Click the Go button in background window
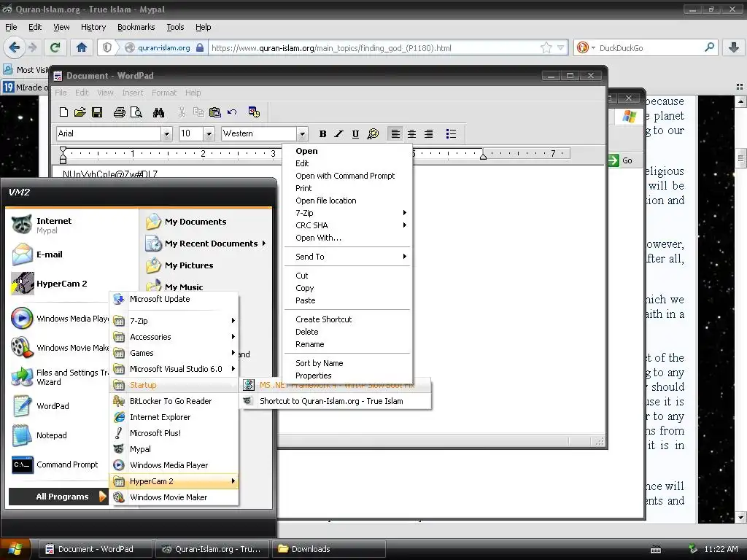The height and width of the screenshot is (560, 747). tap(622, 160)
